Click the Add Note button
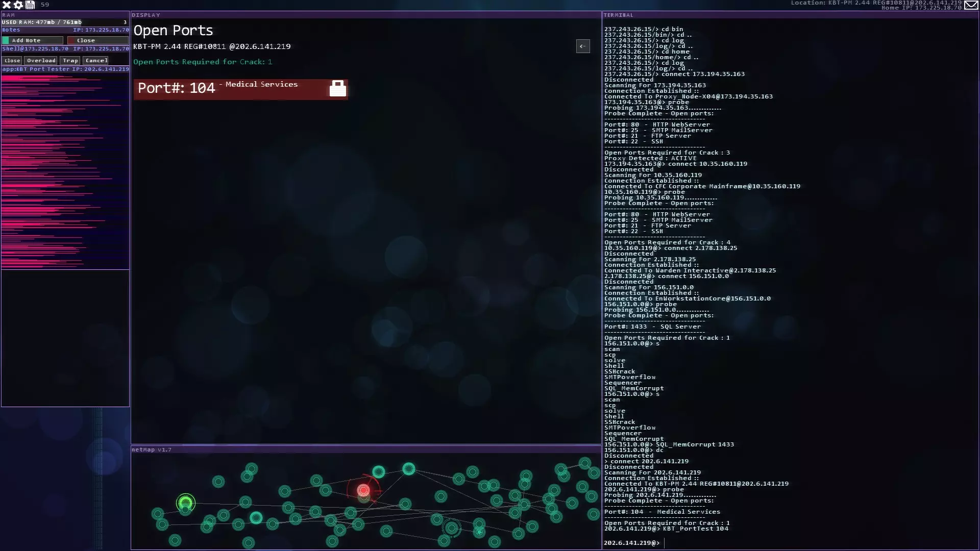The width and height of the screenshot is (980, 551). point(33,40)
